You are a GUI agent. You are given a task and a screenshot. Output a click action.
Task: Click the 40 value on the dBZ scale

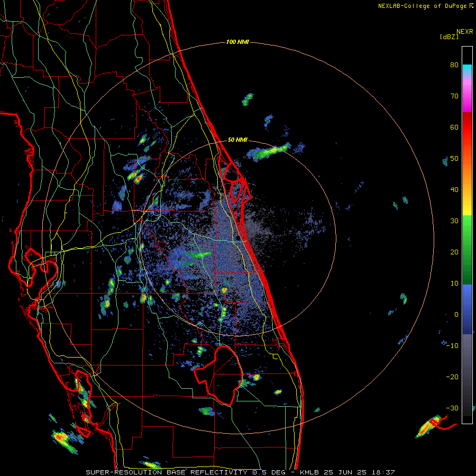tap(454, 190)
